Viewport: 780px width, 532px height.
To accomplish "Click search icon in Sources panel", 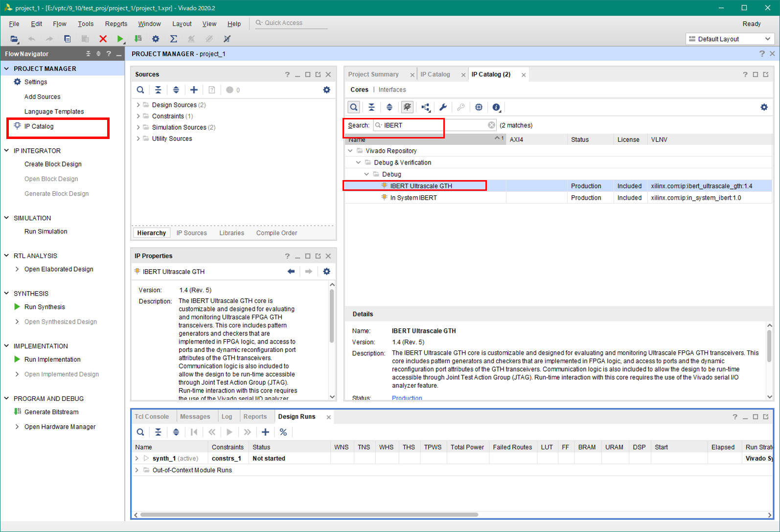I will click(140, 90).
